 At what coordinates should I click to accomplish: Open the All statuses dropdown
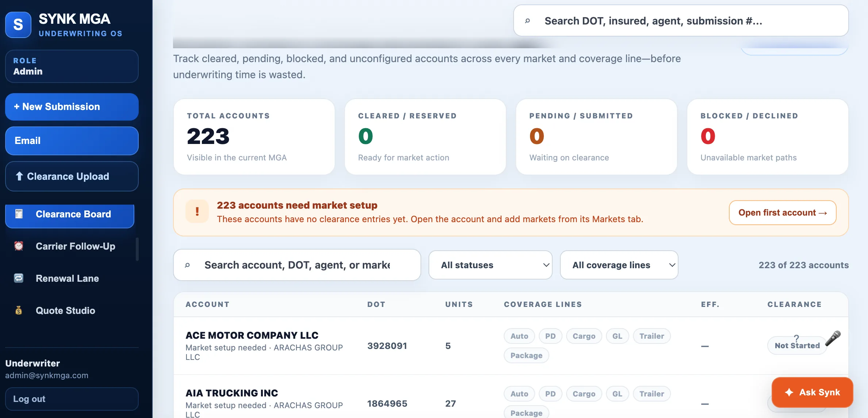pyautogui.click(x=490, y=265)
